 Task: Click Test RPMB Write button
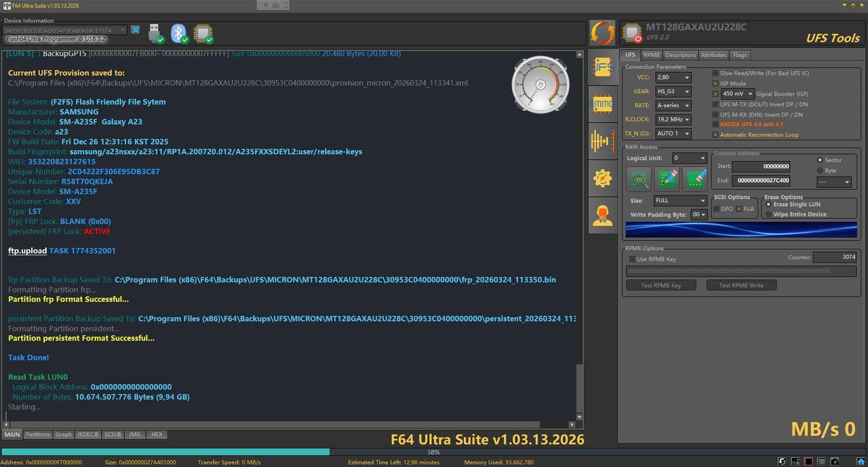(x=741, y=285)
